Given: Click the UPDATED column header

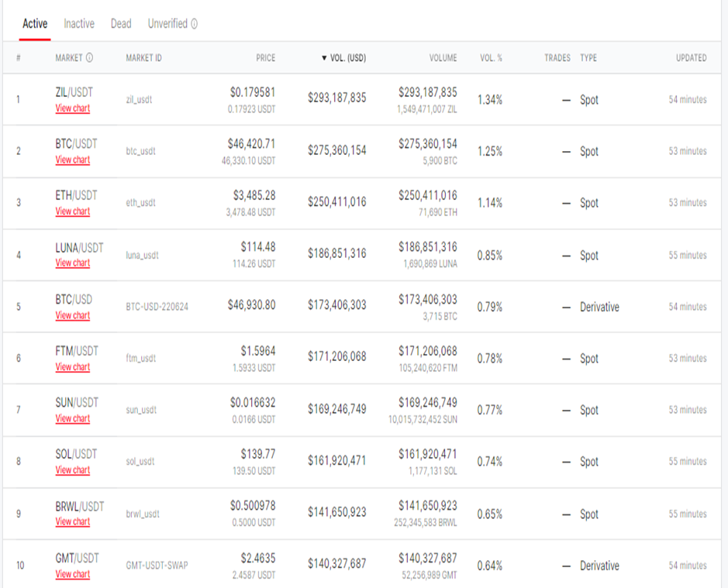Looking at the screenshot, I should pos(691,58).
